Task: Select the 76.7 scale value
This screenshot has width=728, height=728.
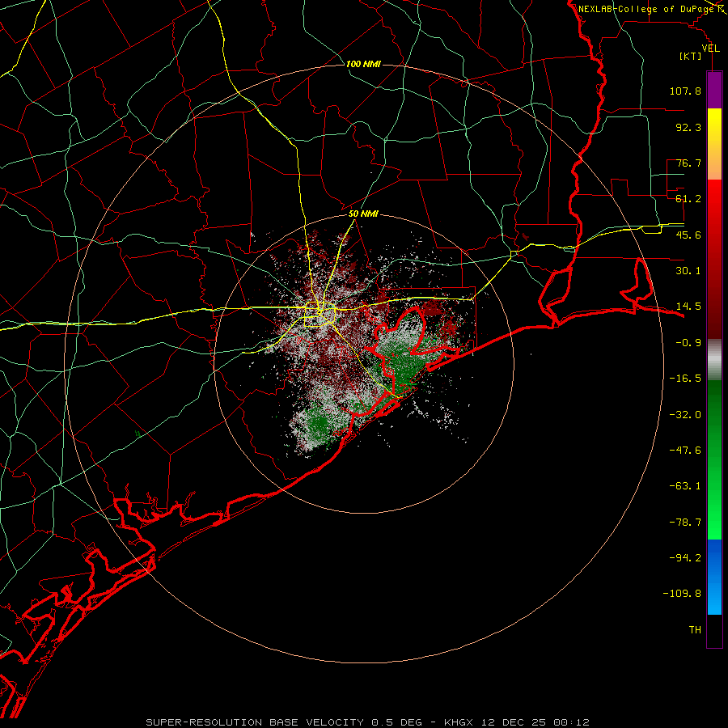Action: 688,163
